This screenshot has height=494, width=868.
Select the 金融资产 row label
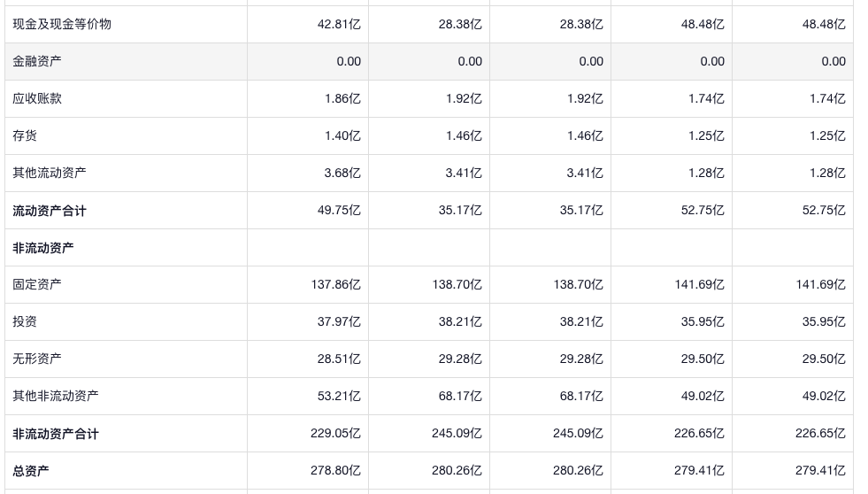tap(37, 61)
